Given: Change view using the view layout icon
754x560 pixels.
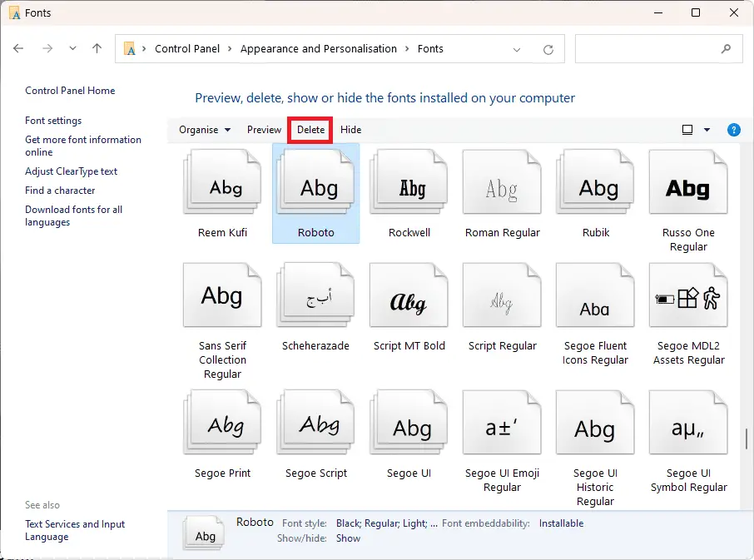Looking at the screenshot, I should (687, 130).
